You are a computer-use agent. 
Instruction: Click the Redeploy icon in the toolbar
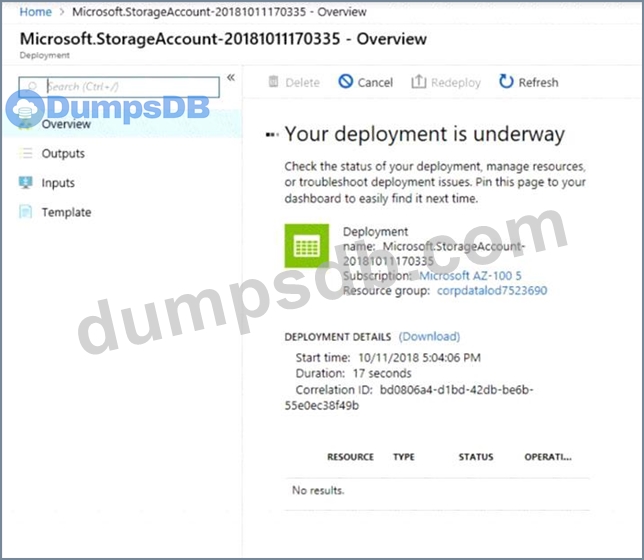pyautogui.click(x=419, y=82)
